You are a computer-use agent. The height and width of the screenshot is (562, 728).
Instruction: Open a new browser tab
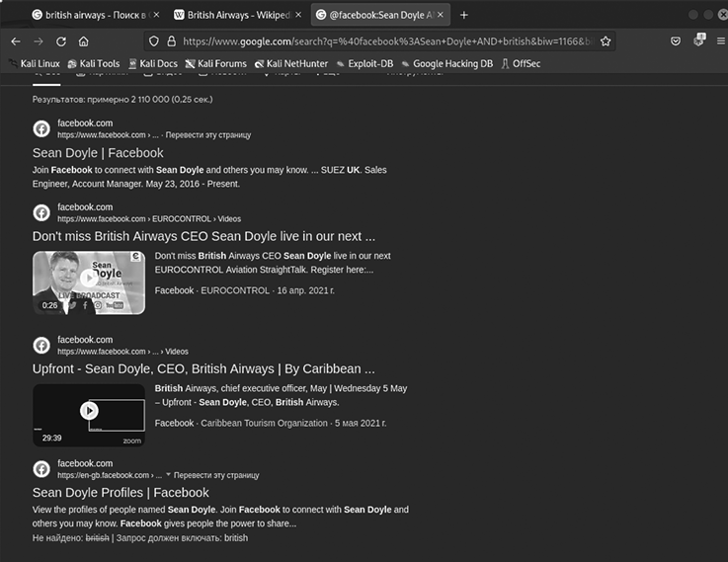point(464,15)
